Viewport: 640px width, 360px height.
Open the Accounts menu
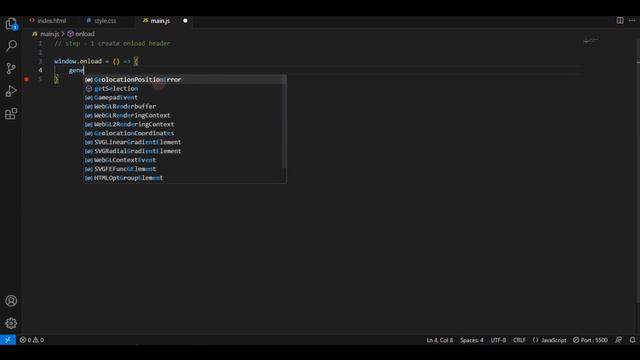pos(11,301)
